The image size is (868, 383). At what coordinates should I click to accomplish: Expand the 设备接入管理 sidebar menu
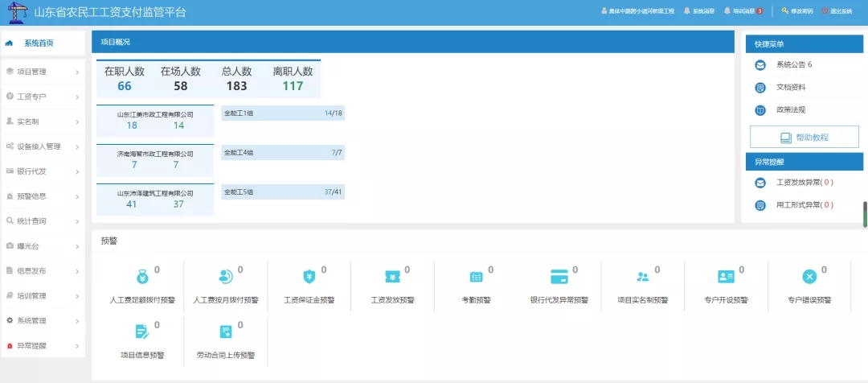(x=43, y=146)
